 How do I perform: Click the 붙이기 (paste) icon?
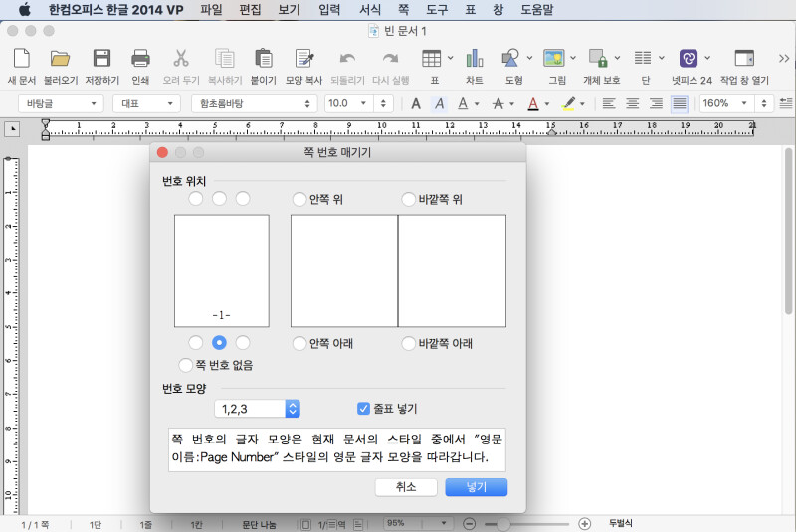(x=264, y=59)
